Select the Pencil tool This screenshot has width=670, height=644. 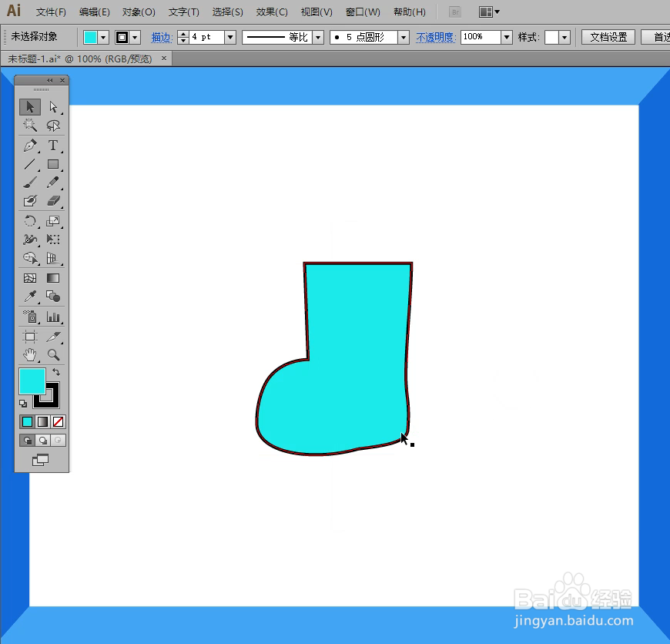tap(53, 183)
